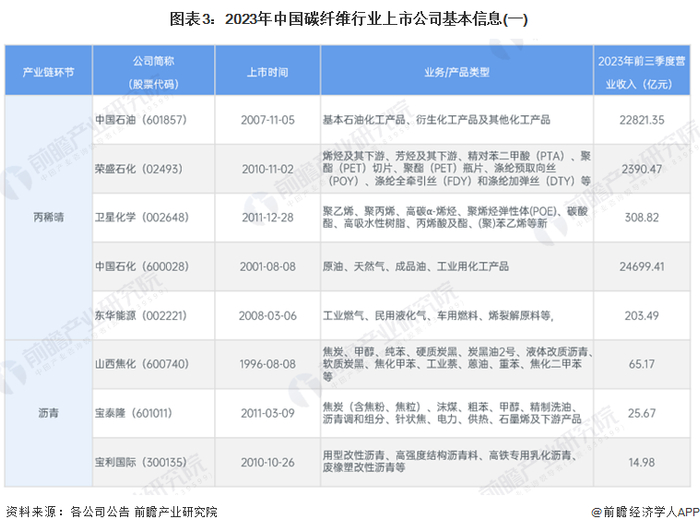Select the '产业链环节' column header
Image resolution: width=700 pixels, height=531 pixels.
click(x=48, y=70)
